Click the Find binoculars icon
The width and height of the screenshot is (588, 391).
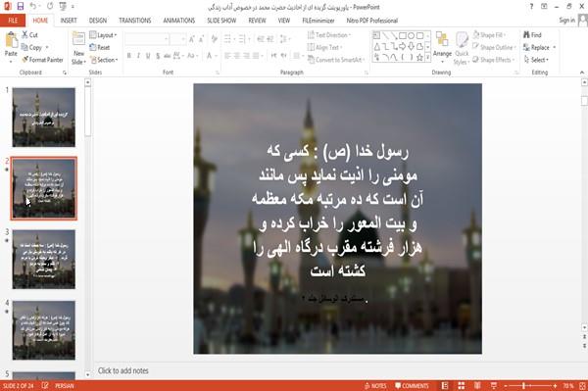[526, 35]
